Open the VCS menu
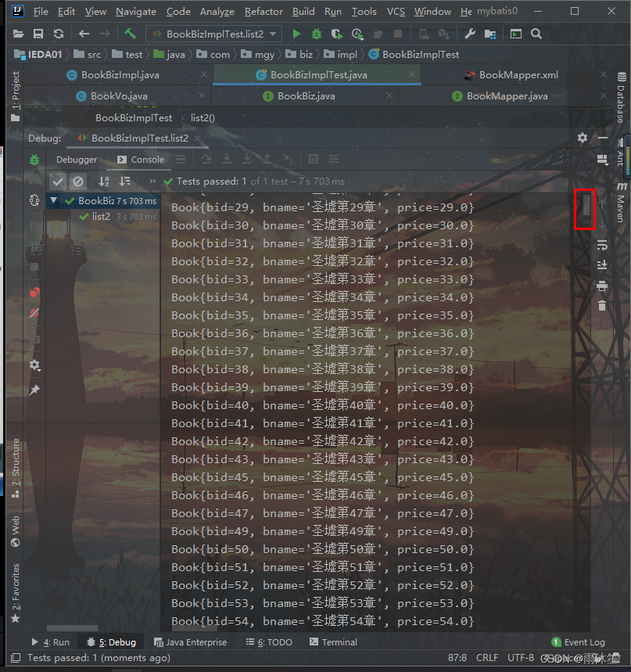631x672 pixels. coord(396,12)
